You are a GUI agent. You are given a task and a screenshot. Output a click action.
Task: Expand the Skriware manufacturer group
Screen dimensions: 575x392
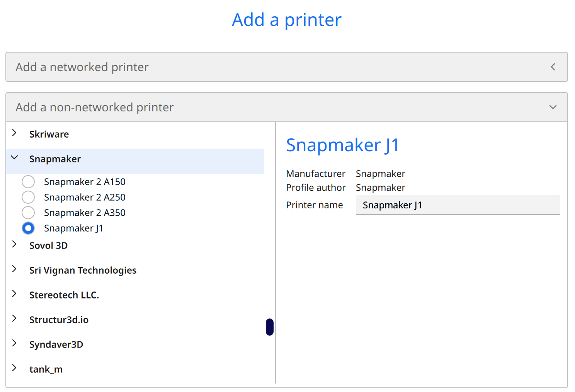(14, 133)
